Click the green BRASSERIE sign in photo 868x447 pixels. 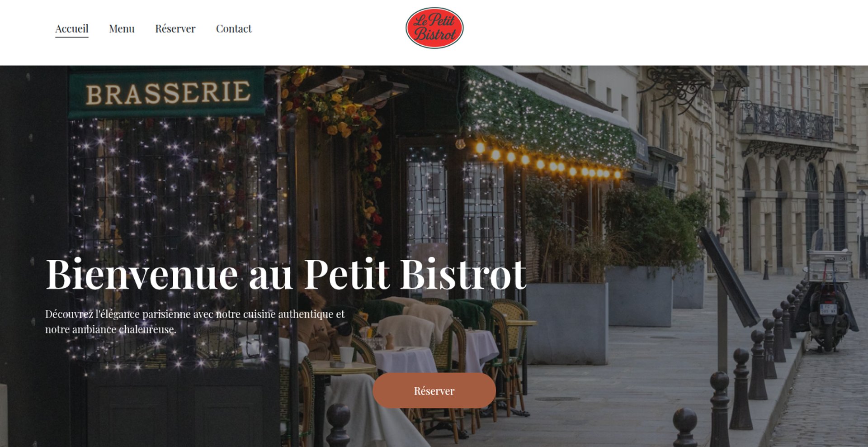[x=166, y=93]
